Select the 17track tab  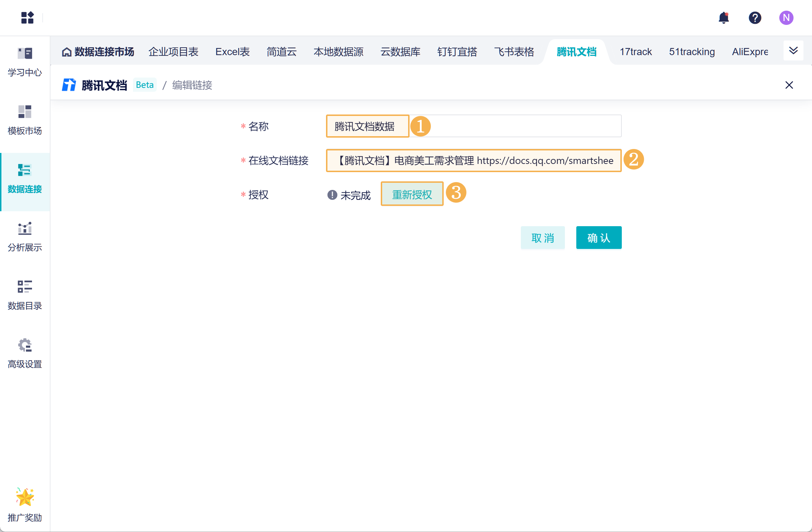coord(636,52)
